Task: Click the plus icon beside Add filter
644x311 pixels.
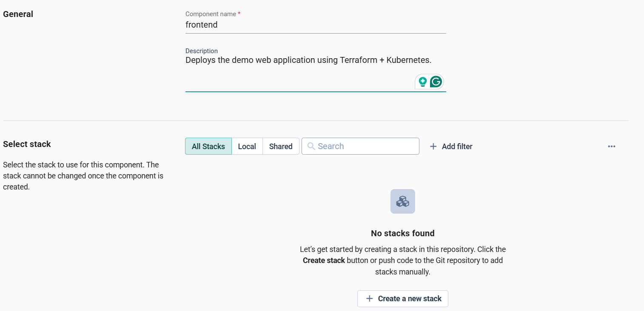Action: [x=433, y=147]
